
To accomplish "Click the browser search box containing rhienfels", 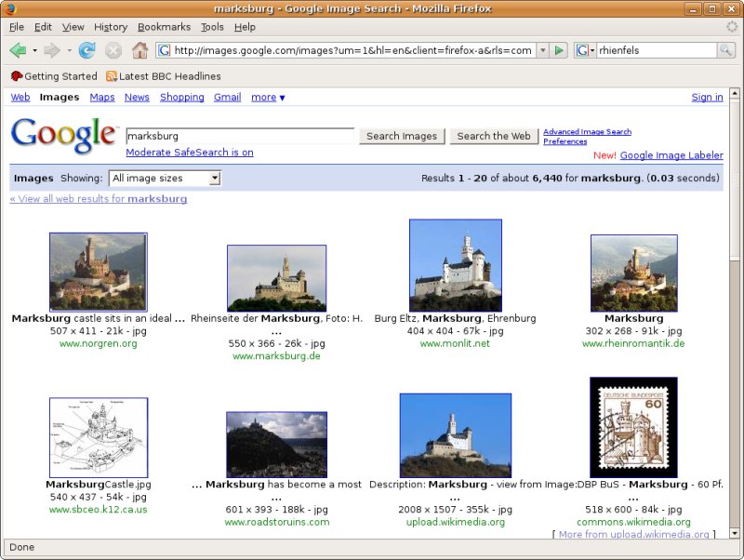I will tap(657, 50).
